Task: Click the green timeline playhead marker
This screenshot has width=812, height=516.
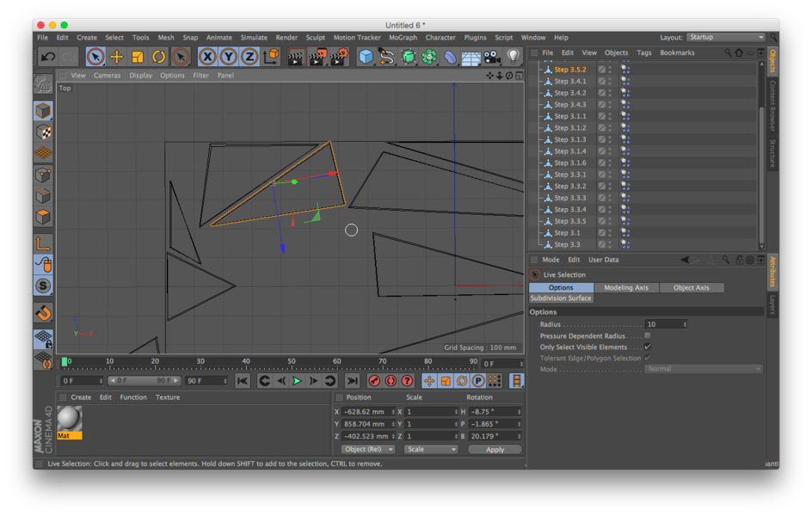Action: (x=65, y=361)
